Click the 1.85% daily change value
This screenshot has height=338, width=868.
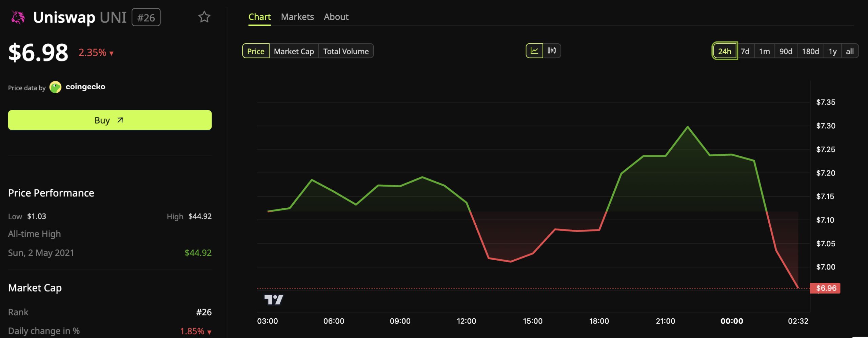tap(196, 331)
